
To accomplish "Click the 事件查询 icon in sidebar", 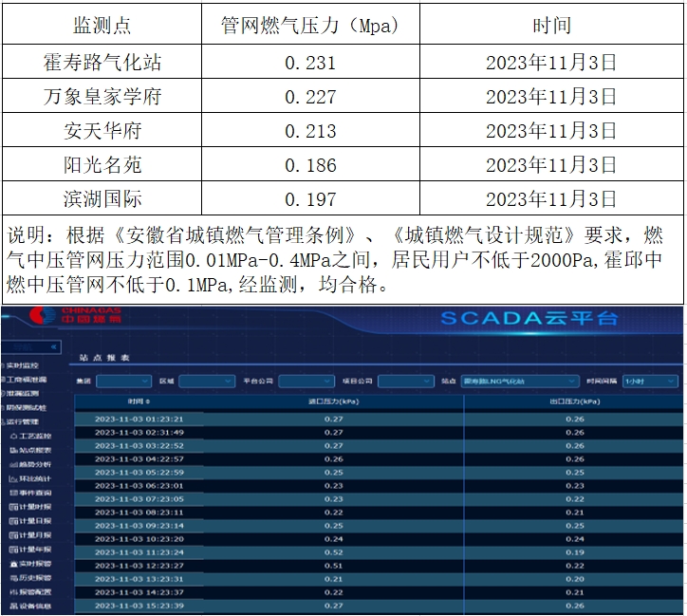I will pos(14,493).
